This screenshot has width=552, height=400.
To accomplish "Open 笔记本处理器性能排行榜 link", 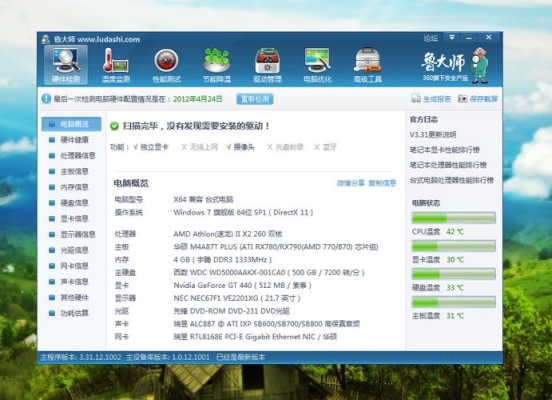I will coord(448,165).
